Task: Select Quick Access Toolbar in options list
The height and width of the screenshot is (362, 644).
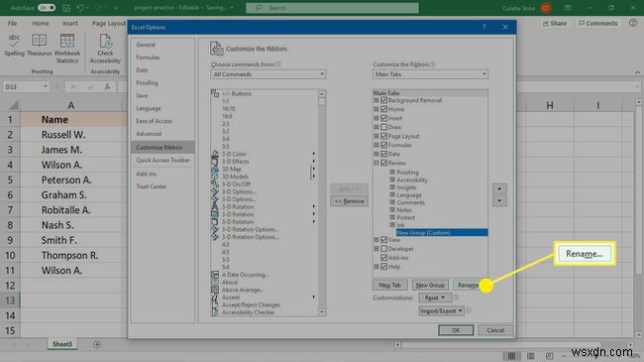Action: coord(162,161)
